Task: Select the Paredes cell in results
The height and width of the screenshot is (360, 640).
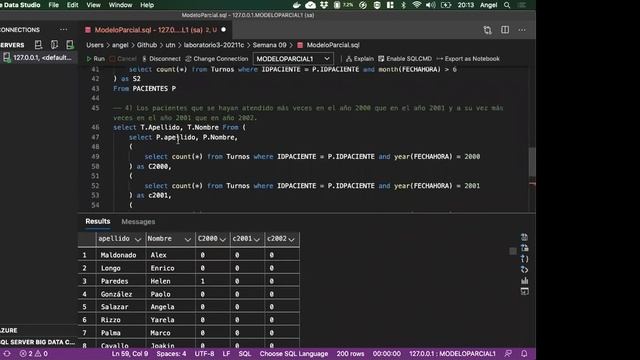Action: pos(121,281)
